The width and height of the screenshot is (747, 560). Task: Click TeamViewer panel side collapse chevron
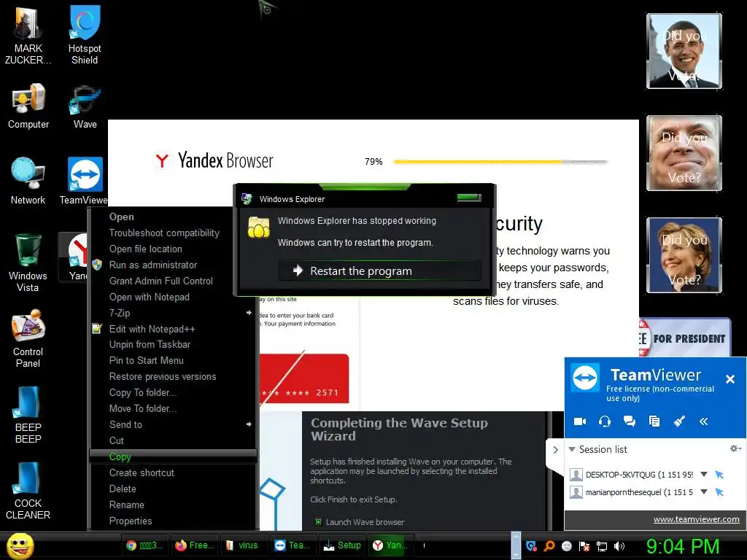click(x=555, y=449)
